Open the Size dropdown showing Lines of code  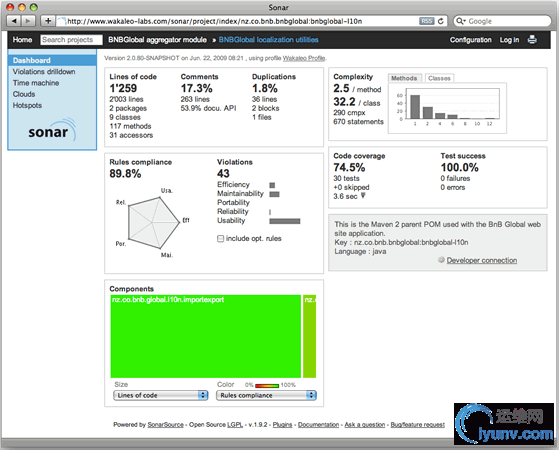(161, 395)
